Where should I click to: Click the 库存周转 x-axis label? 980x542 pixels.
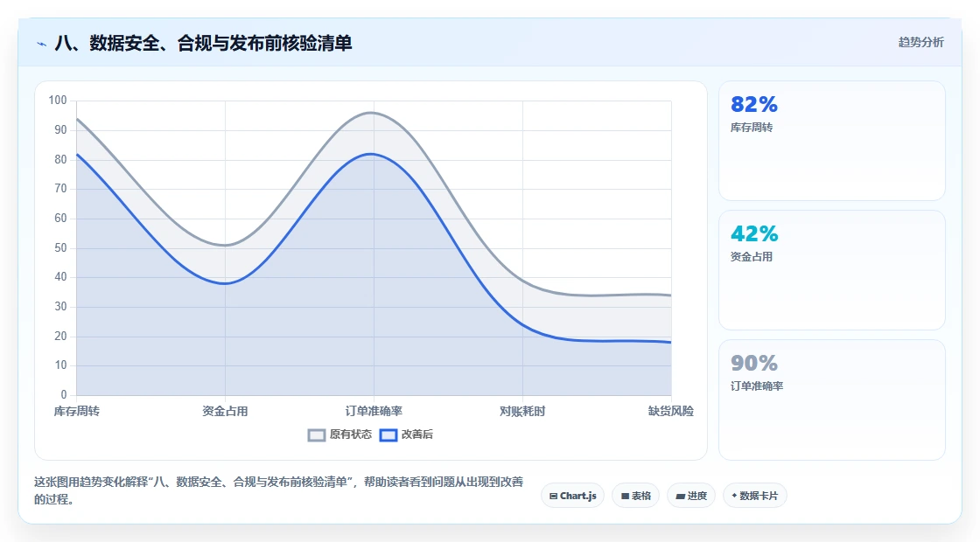coord(76,412)
